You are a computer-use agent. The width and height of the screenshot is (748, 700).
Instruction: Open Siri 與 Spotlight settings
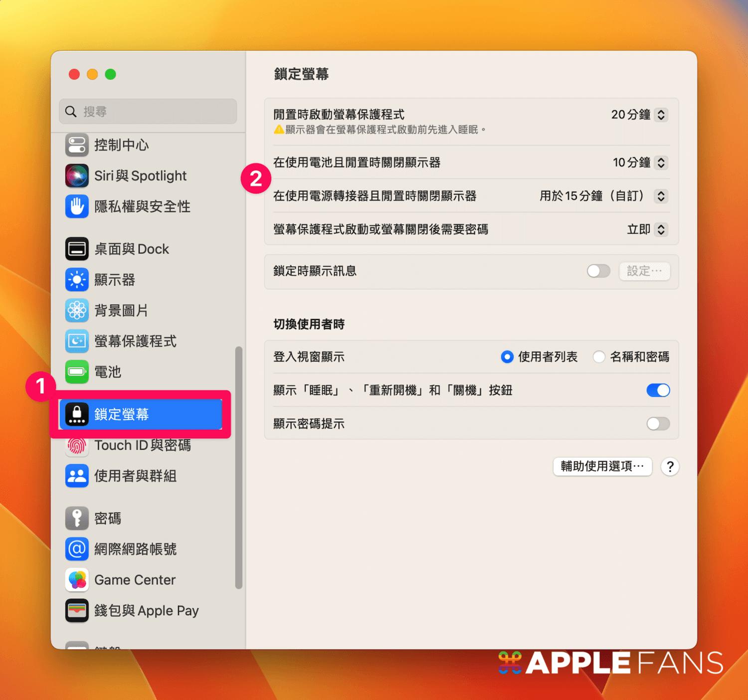pos(140,175)
